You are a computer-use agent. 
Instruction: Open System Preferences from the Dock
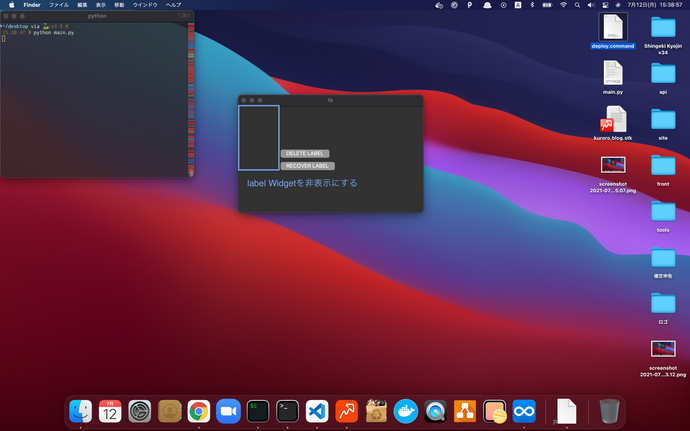[x=140, y=411]
